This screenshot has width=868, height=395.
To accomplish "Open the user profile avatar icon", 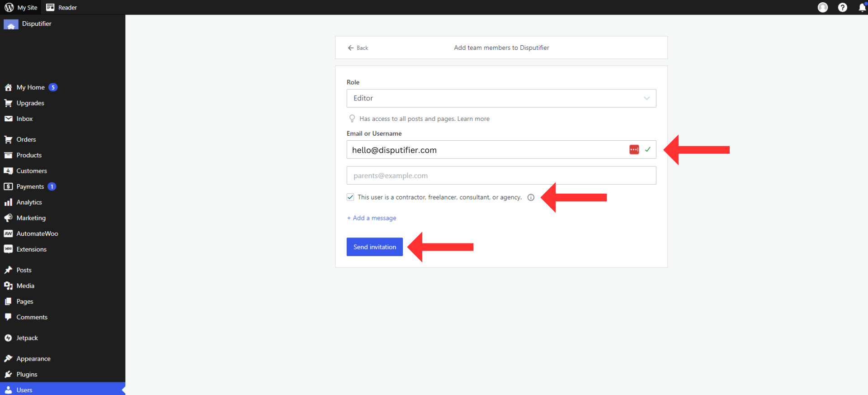I will (823, 7).
